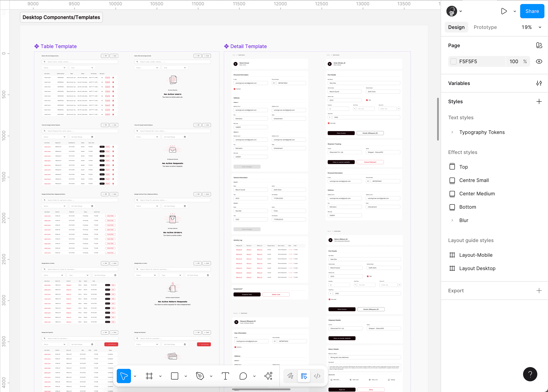The width and height of the screenshot is (548, 392).
Task: Open the Design tab
Action: coord(456,27)
